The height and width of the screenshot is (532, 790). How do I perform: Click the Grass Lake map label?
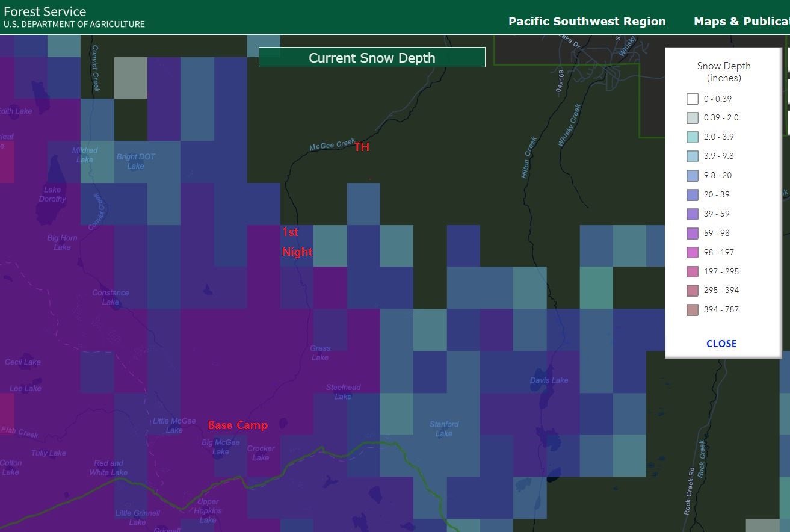pos(320,353)
